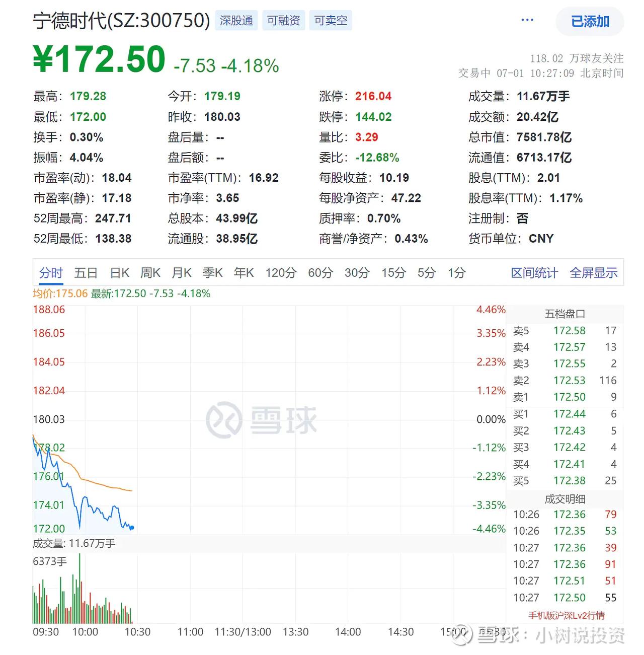Image resolution: width=644 pixels, height=655 pixels.
Task: Click the 卖2 price 172.53
Action: [570, 381]
